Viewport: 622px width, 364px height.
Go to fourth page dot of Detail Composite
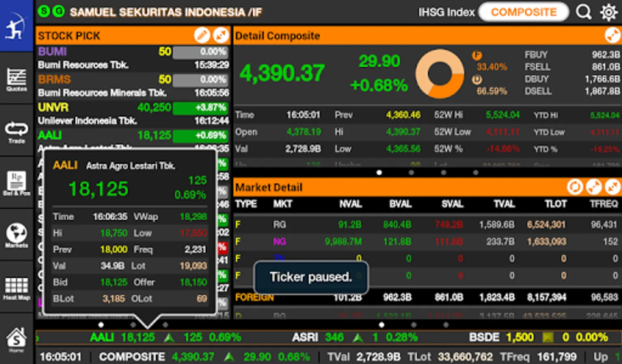click(x=476, y=173)
